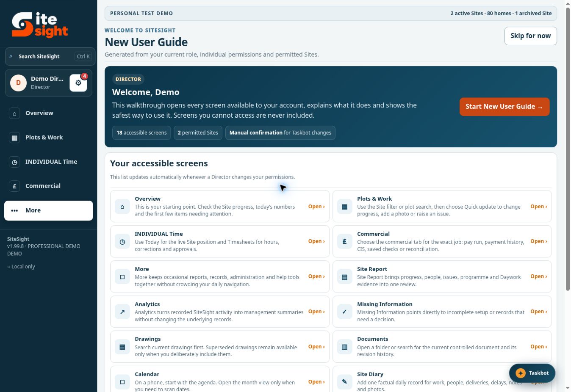571x392 pixels.
Task: Click the search magnifier icon
Action: coord(11,56)
